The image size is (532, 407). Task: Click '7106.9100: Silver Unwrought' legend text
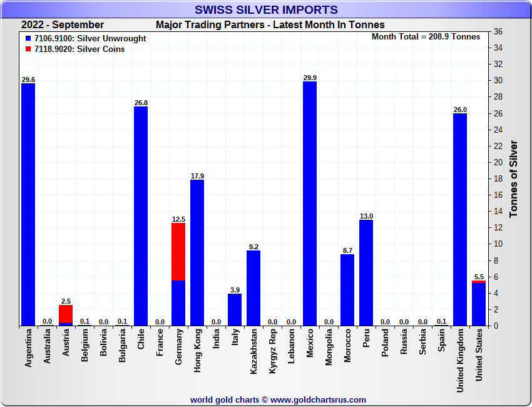[x=90, y=39]
